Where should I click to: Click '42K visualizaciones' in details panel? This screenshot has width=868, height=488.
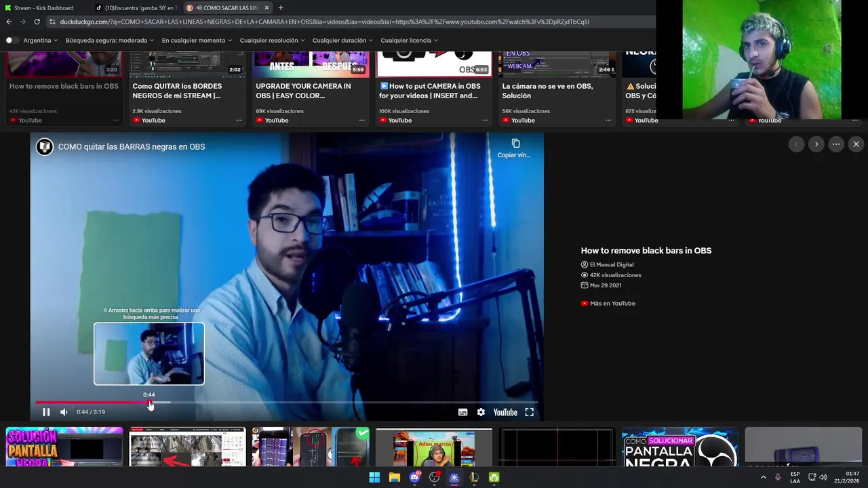tap(615, 275)
